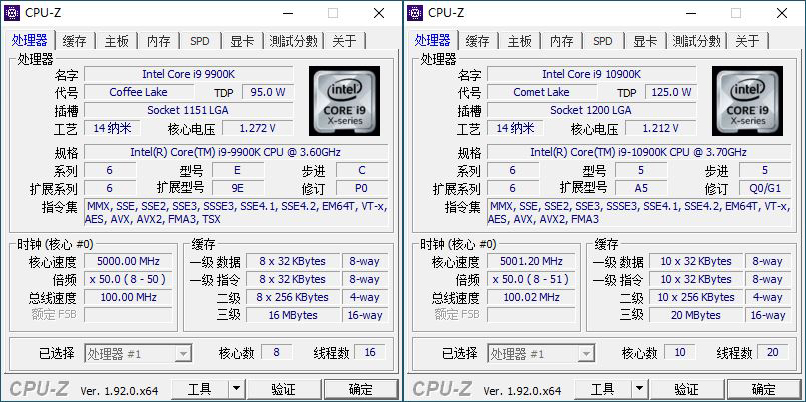Click 8 x 256 KBytes L2 value

click(x=293, y=297)
